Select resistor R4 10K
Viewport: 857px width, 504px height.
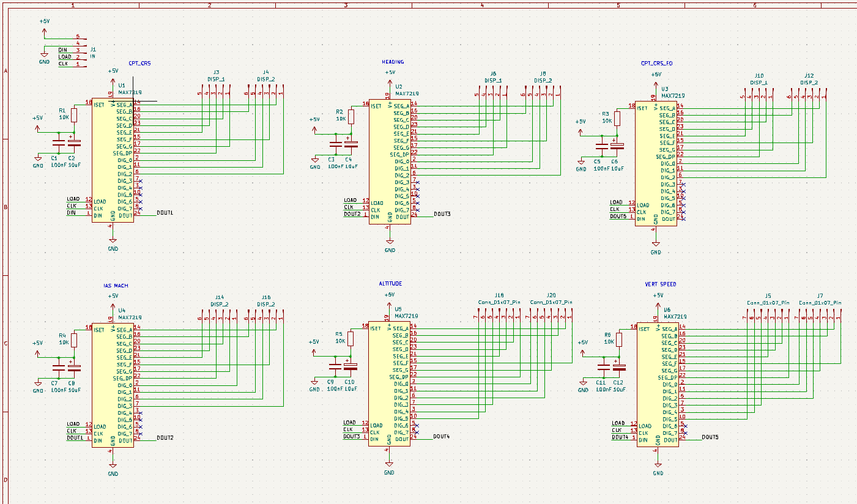click(x=74, y=340)
